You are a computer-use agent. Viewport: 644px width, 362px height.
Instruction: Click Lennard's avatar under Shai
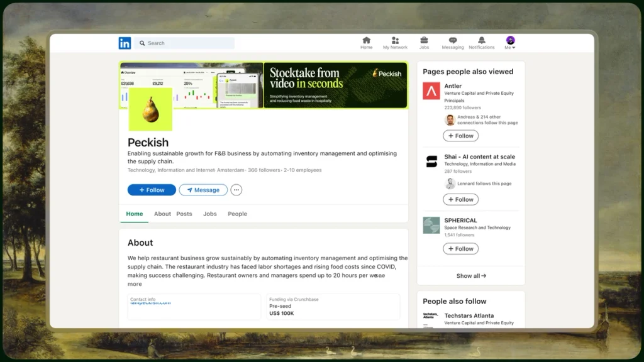pos(450,184)
